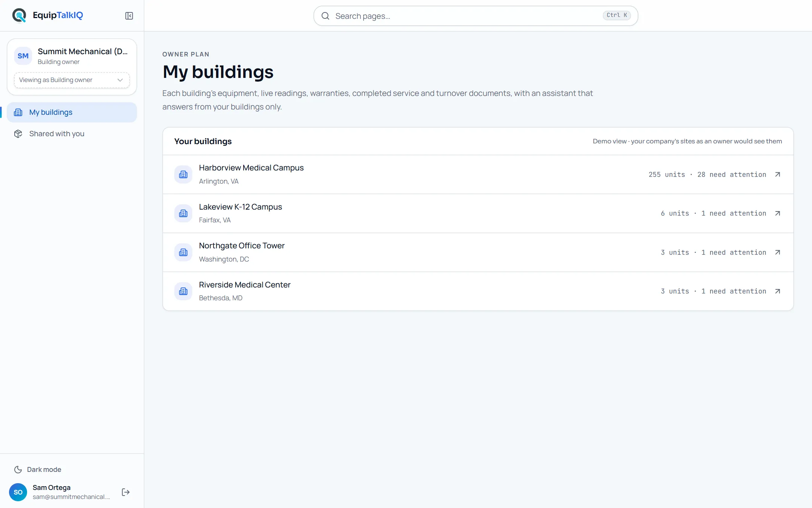Click the sam@summitmechanical email text

pos(71,497)
